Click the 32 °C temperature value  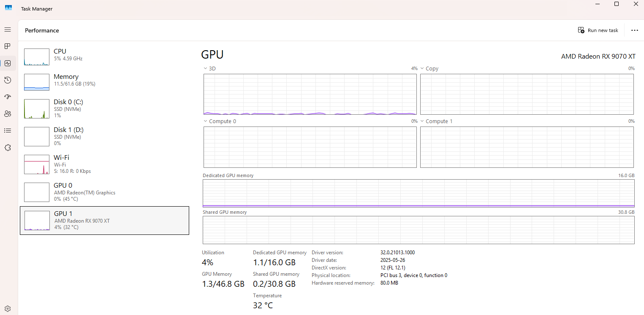[x=263, y=305]
